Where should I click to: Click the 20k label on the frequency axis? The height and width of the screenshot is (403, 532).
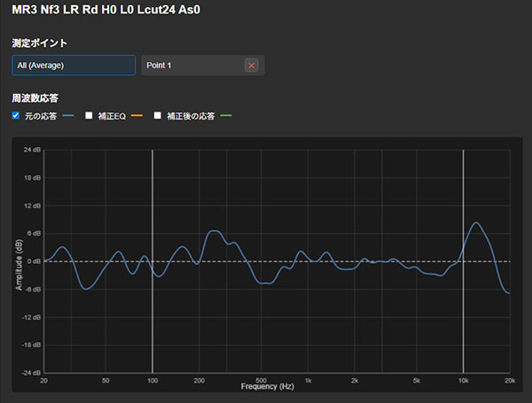(x=508, y=380)
